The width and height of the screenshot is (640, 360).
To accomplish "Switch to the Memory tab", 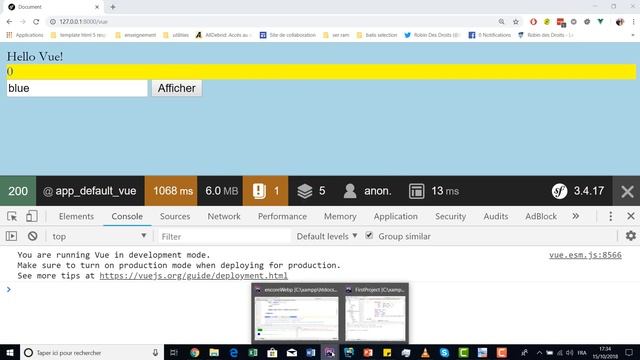I will (340, 216).
